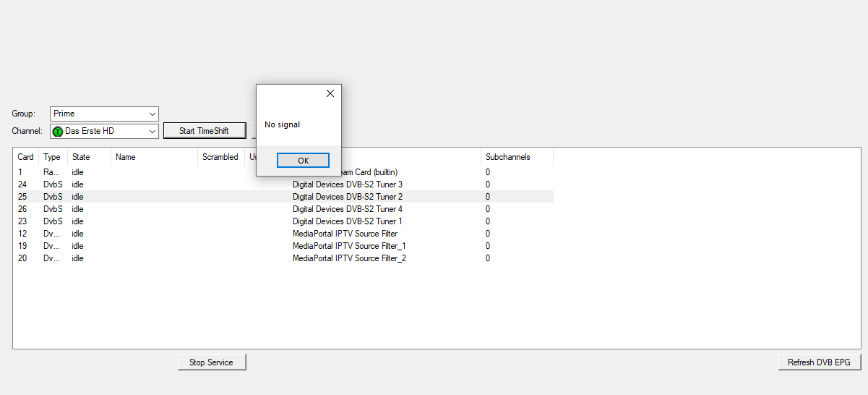Close the No signal dialog with X
This screenshot has width=868, height=395.
(x=330, y=93)
